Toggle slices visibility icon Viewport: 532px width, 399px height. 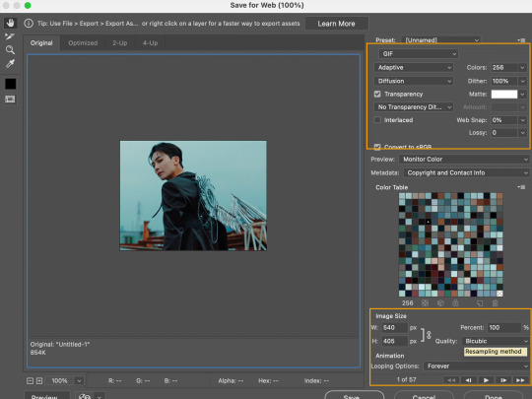click(10, 99)
